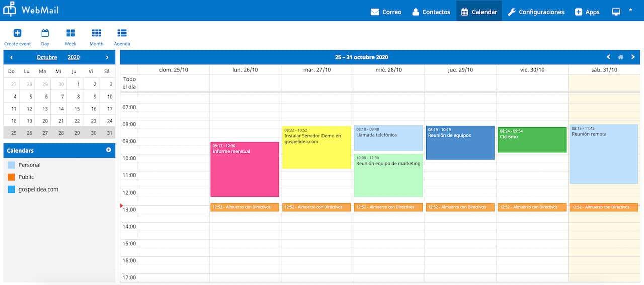644x285 pixels.
Task: Switch to Week view
Action: [70, 33]
